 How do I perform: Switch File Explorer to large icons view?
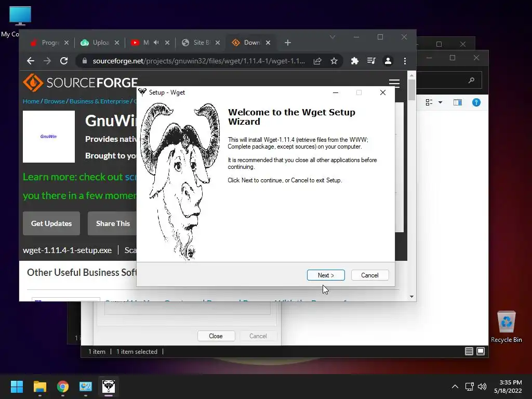coord(481,351)
